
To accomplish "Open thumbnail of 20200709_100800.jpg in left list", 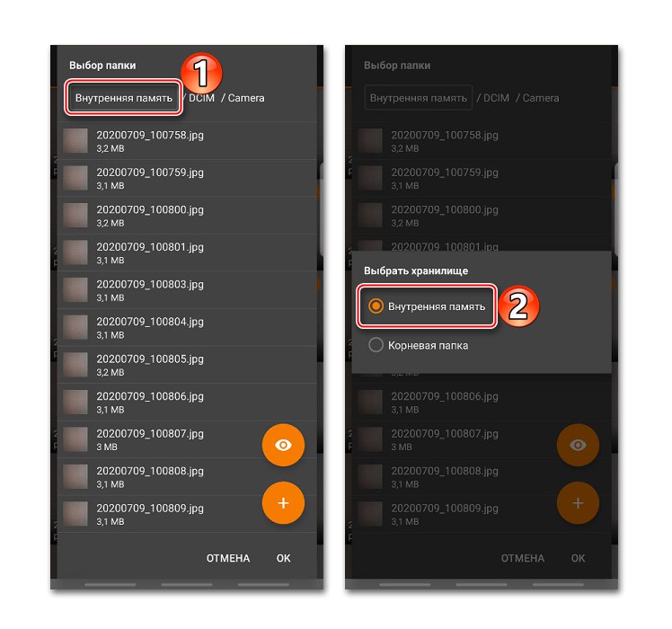I will [x=75, y=216].
